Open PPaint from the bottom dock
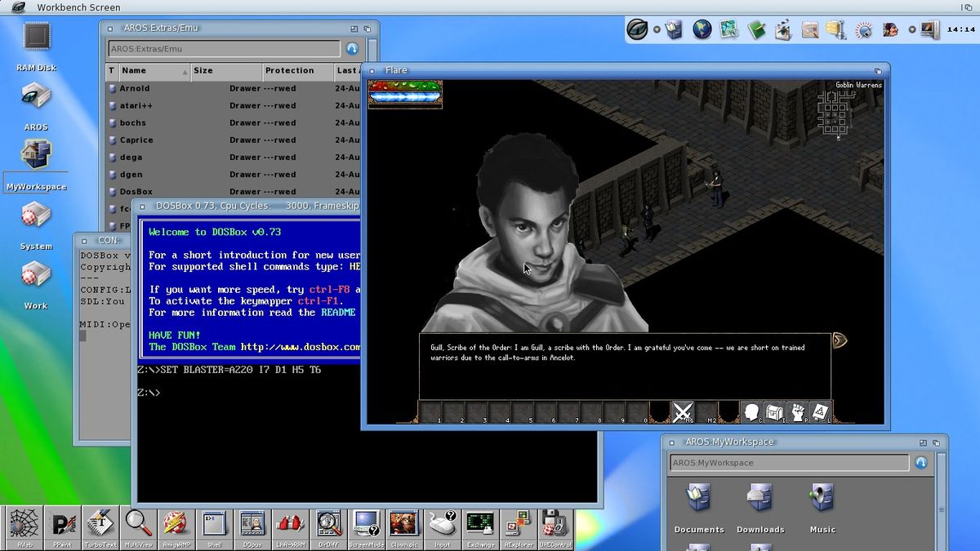 [x=63, y=525]
